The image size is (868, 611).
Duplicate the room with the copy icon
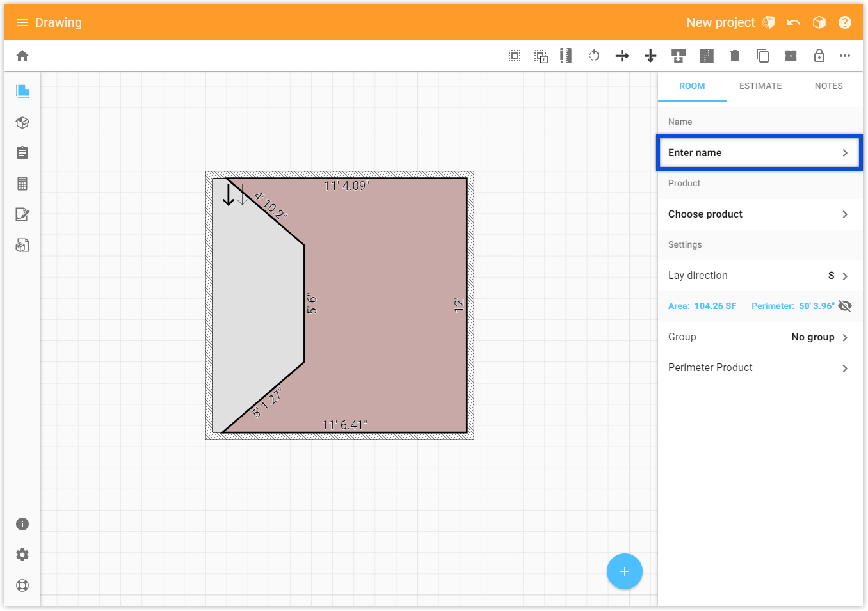[x=763, y=56]
